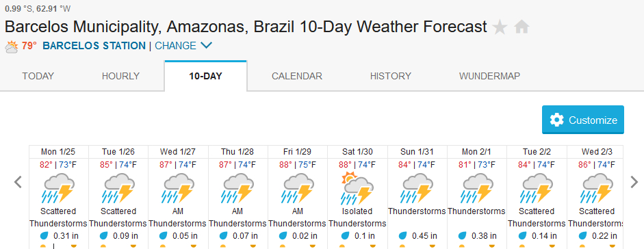Click the Customize button
This screenshot has width=644, height=249.
coord(583,120)
